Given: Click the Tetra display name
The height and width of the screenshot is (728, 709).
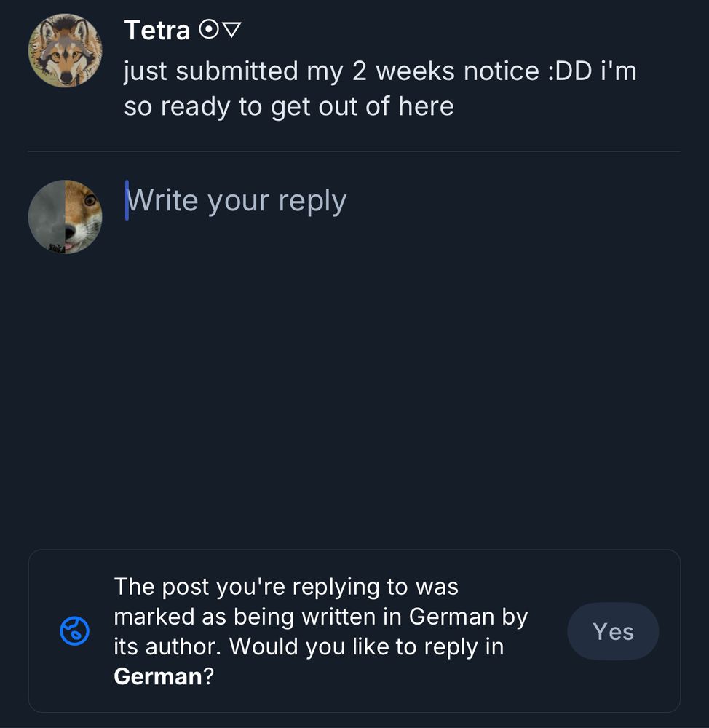Looking at the screenshot, I should click(157, 30).
